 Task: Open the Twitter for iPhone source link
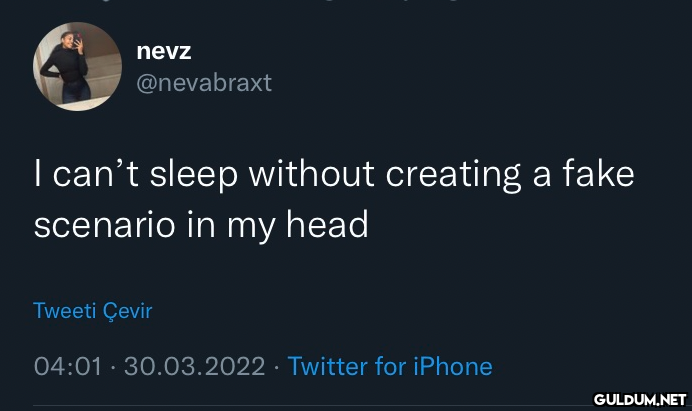pyautogui.click(x=390, y=366)
